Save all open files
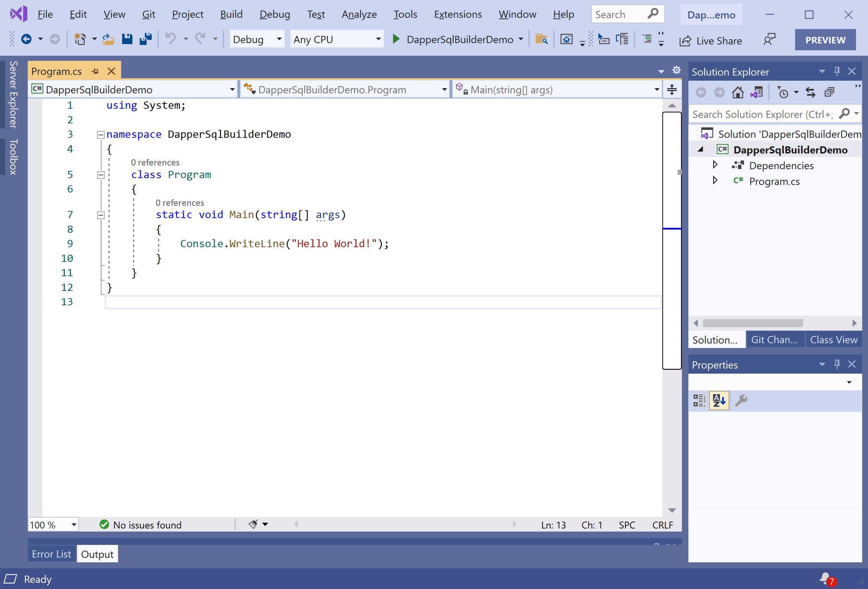Screen dimensions: 868x589 click(145, 39)
